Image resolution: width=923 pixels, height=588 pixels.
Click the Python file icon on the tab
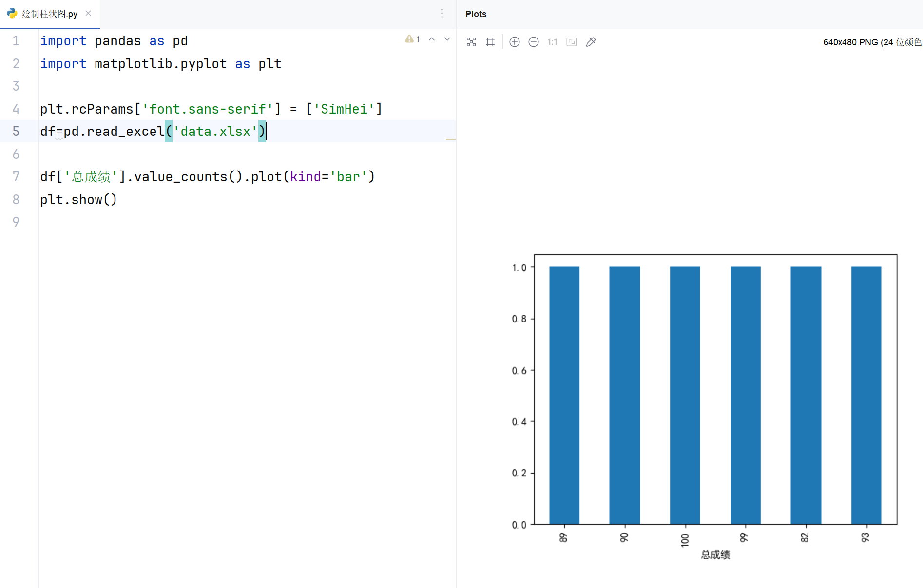pos(12,14)
